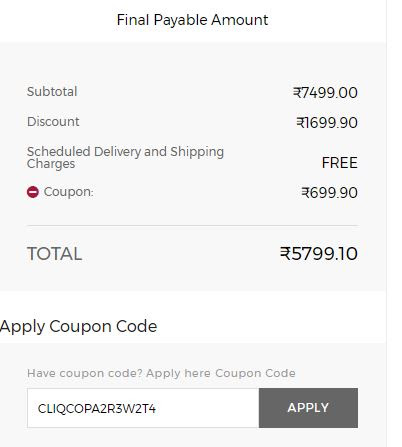Focus the coupon code input field
402x447 pixels.
(143, 408)
